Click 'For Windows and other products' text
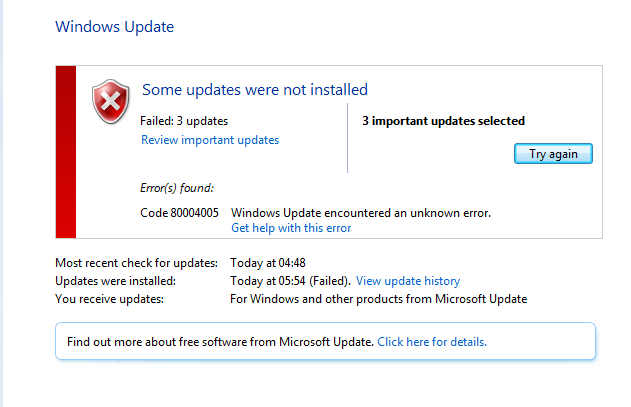 [312, 299]
